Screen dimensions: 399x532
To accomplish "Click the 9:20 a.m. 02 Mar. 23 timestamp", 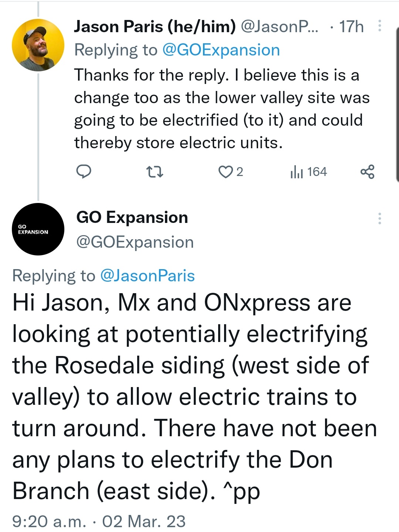I will tap(99, 521).
